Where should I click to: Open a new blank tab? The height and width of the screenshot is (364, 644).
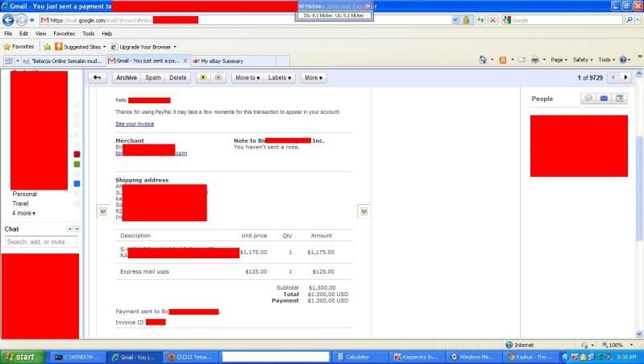pos(283,61)
